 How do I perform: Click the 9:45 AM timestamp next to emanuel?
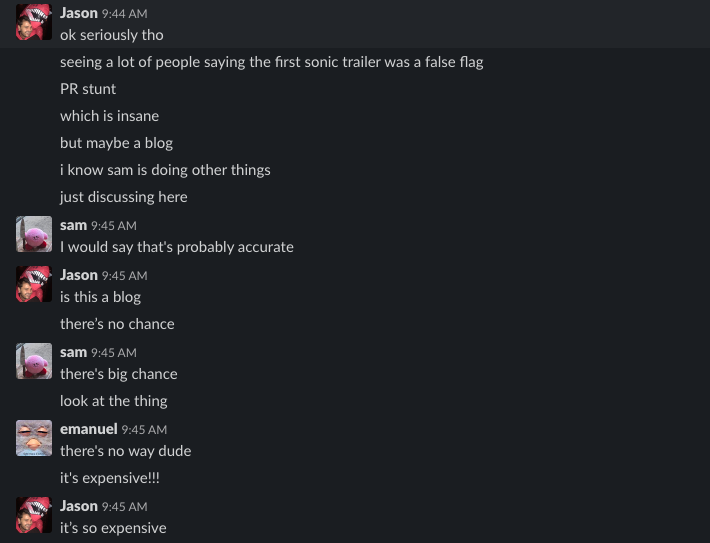coord(144,429)
